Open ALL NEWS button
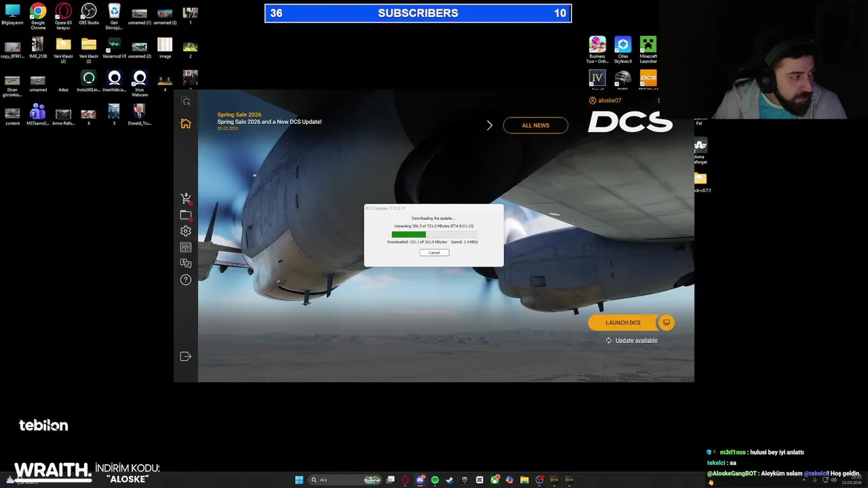 click(x=536, y=125)
